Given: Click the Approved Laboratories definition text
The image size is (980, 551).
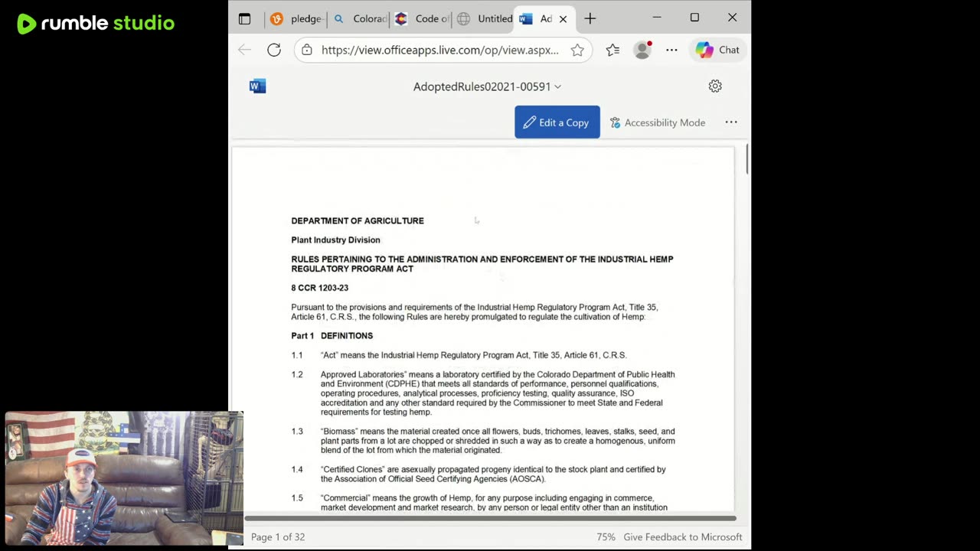Looking at the screenshot, I should pyautogui.click(x=498, y=393).
